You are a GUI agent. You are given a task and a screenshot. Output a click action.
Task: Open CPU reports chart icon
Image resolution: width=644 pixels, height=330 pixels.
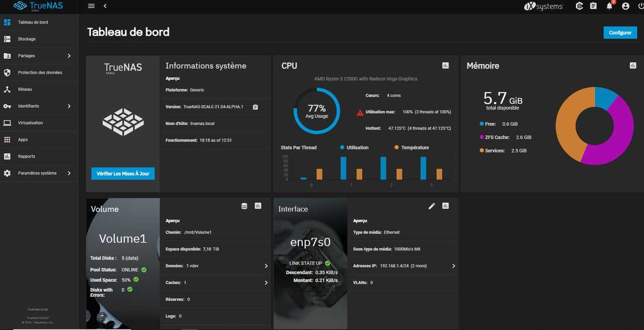point(445,65)
